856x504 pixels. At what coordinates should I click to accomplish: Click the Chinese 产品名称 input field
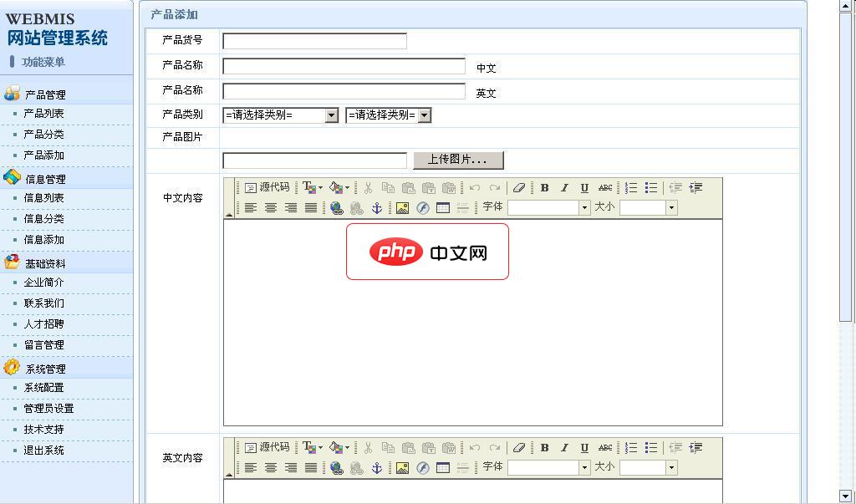pos(344,66)
